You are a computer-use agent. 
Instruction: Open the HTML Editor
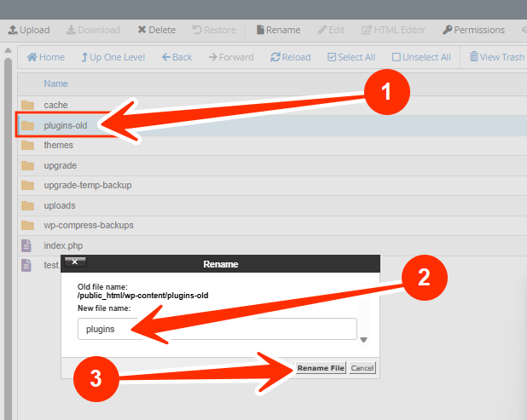pyautogui.click(x=393, y=30)
